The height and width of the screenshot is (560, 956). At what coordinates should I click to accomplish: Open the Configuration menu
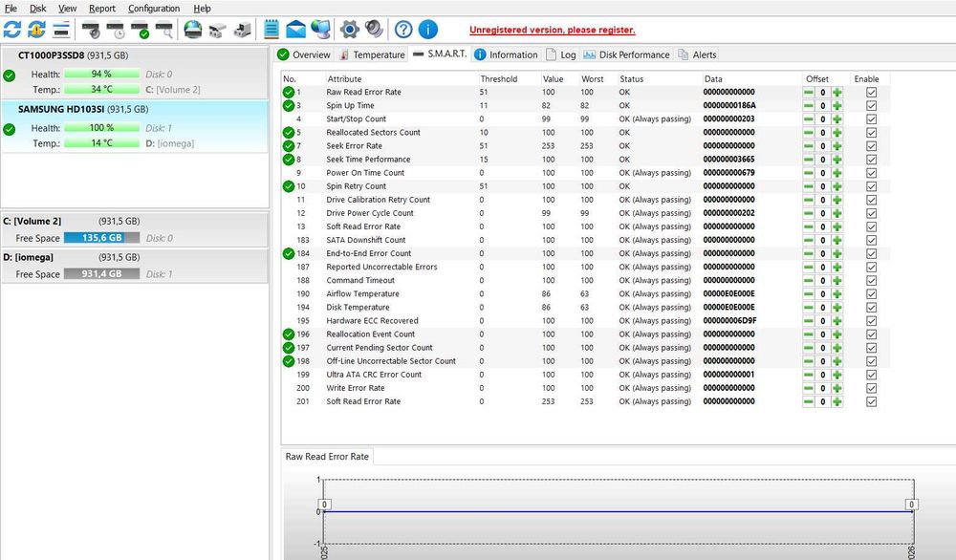(x=154, y=8)
